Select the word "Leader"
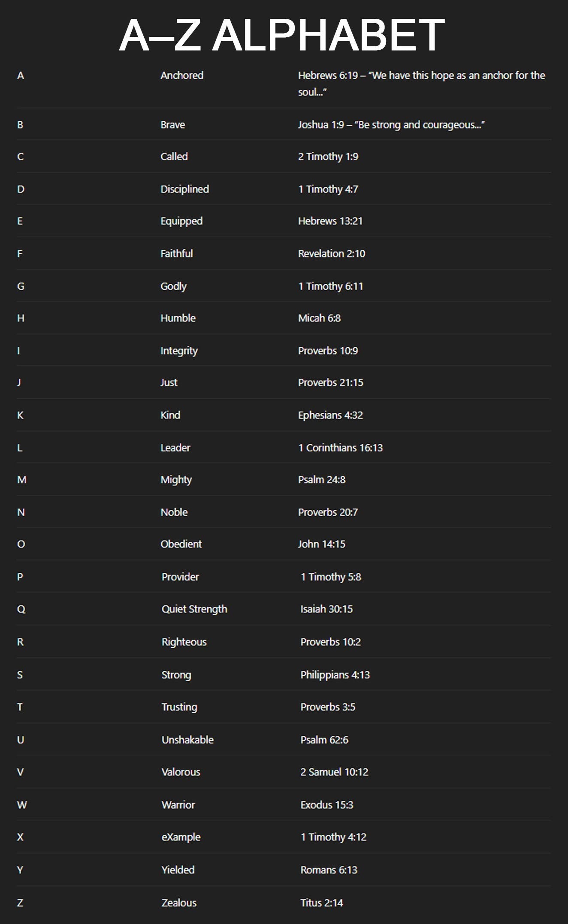The width and height of the screenshot is (568, 924). pos(175,448)
